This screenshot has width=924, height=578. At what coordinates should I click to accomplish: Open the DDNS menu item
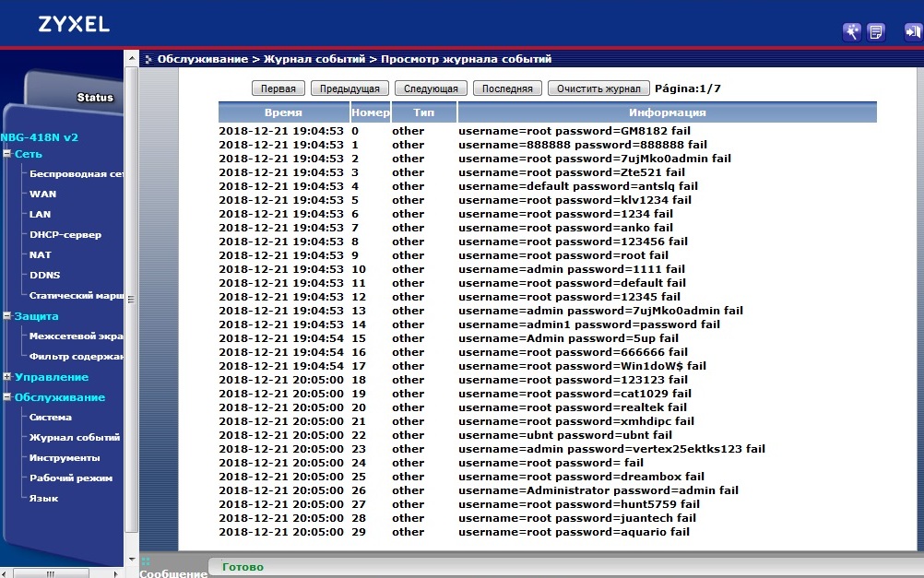tap(44, 276)
